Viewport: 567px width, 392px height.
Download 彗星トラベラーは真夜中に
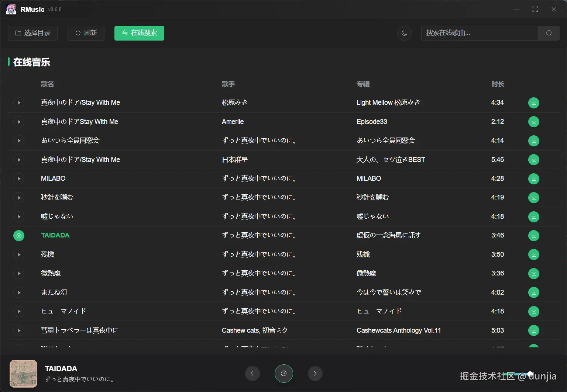click(533, 330)
